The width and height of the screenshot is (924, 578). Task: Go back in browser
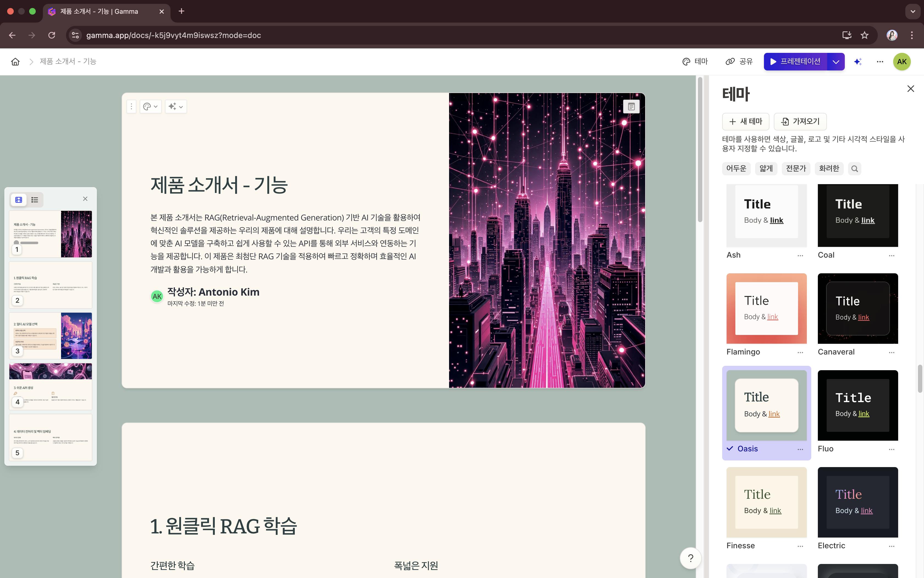tap(12, 35)
